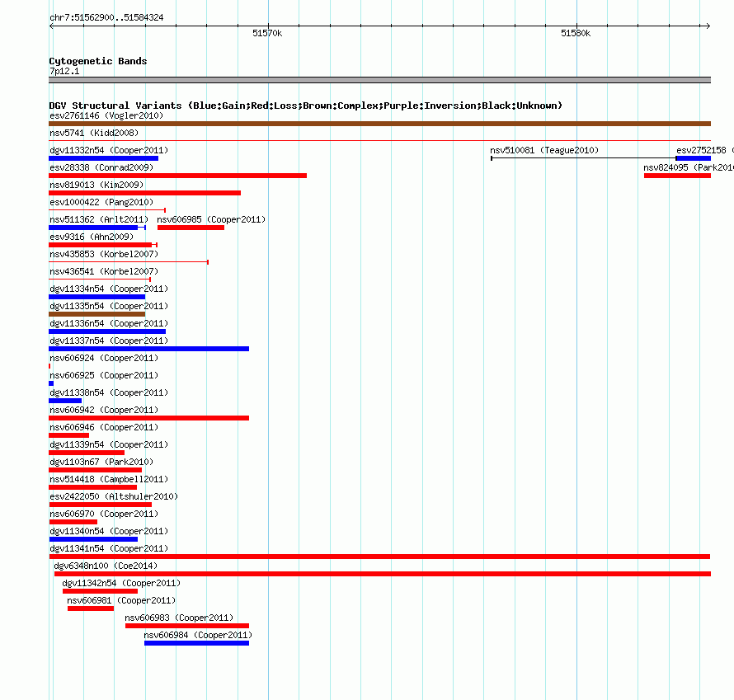Click the blue nsv606984 gain bar
This screenshot has height=700, width=734.
pyautogui.click(x=196, y=643)
